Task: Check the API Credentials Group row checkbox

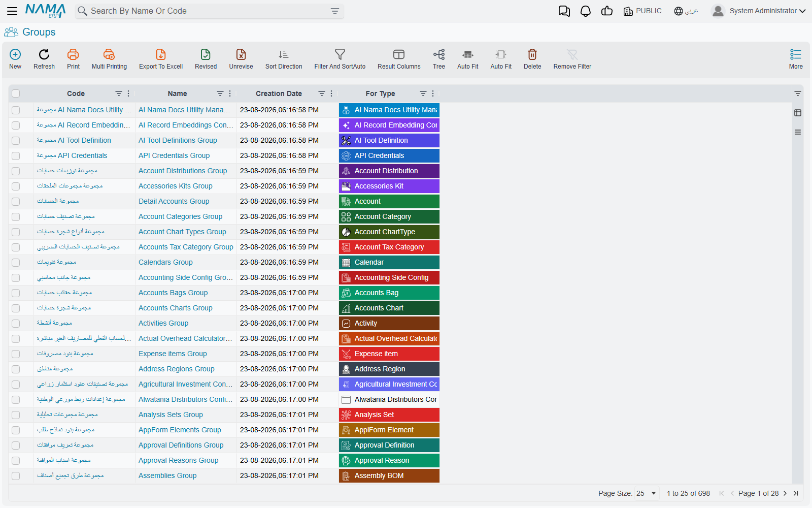Action: coord(16,156)
